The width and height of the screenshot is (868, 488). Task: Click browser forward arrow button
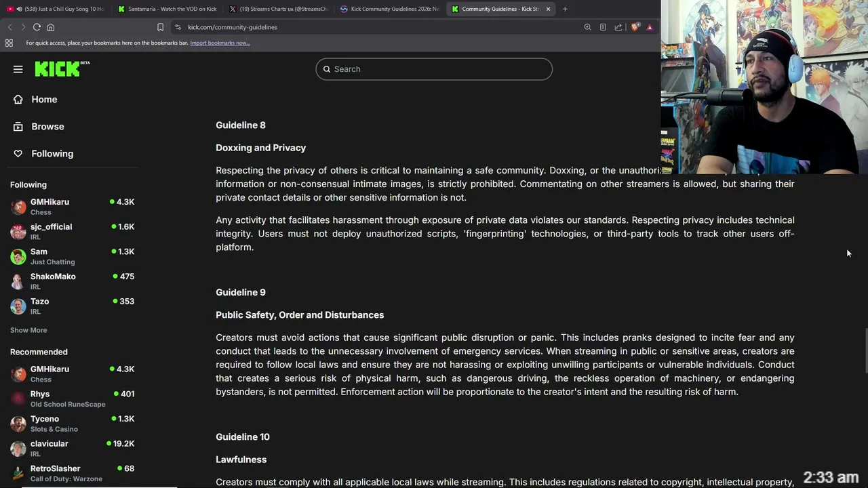pos(22,27)
